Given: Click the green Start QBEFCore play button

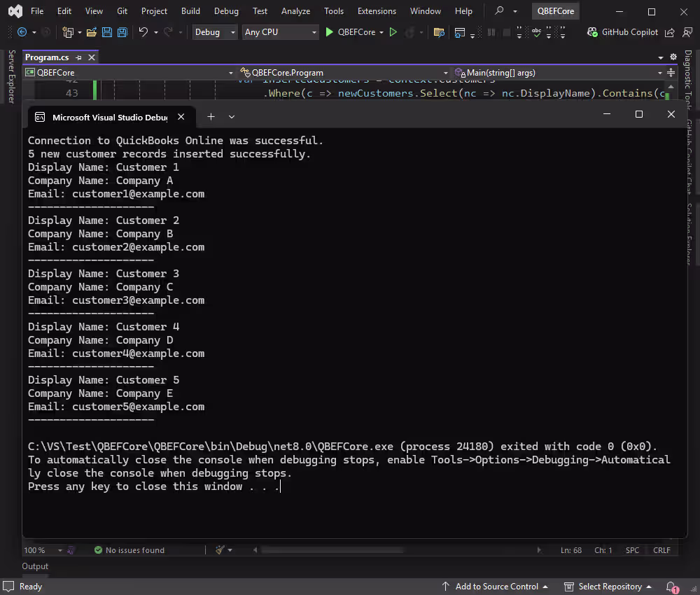Looking at the screenshot, I should tap(329, 32).
